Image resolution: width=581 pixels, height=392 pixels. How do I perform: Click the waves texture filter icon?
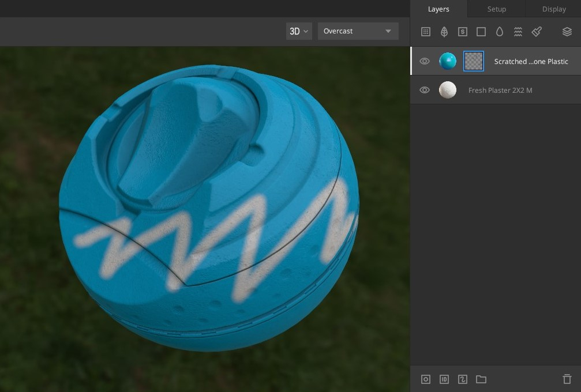[518, 32]
